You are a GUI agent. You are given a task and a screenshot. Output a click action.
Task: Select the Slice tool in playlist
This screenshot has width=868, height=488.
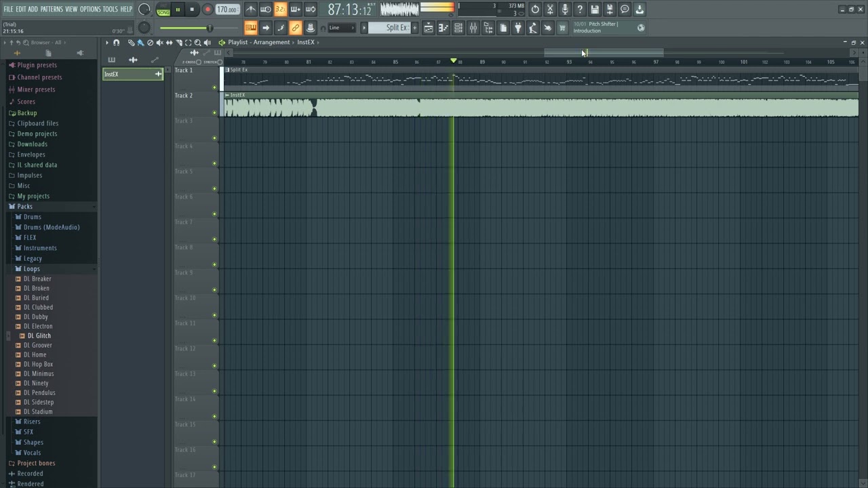point(178,43)
